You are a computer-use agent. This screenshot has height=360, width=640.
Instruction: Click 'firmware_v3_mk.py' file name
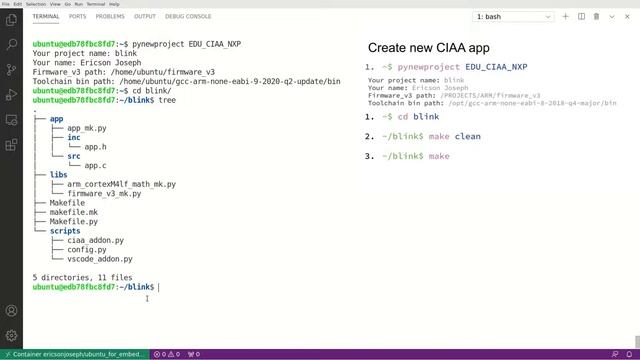[104, 194]
